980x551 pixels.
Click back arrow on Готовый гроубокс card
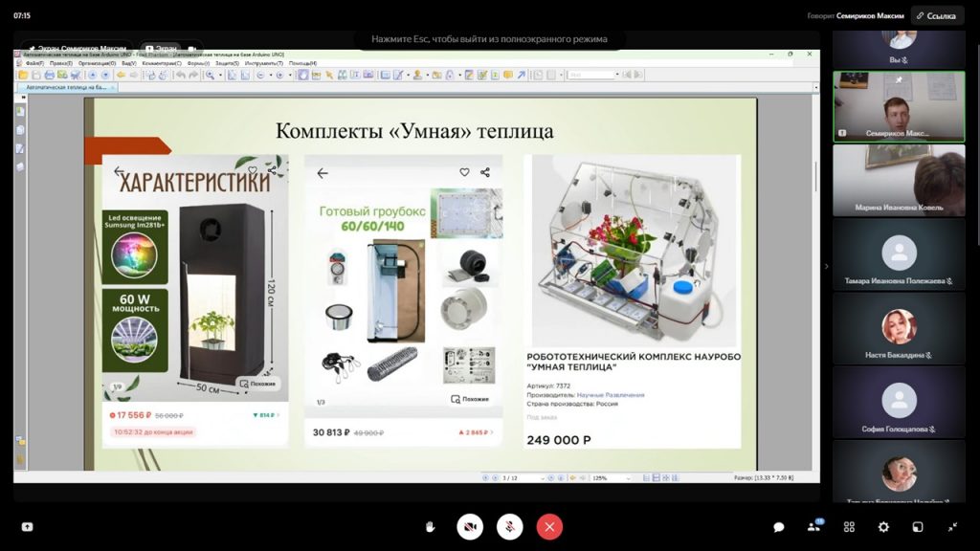click(323, 173)
